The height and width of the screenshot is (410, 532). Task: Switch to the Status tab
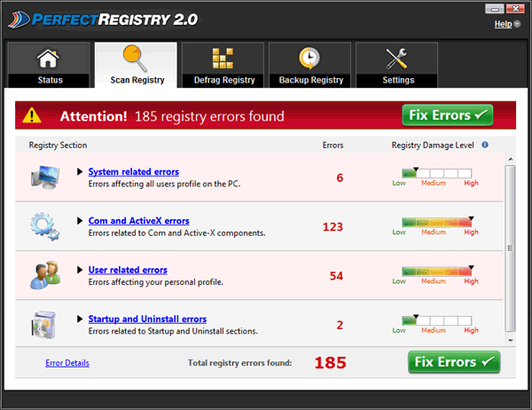tap(49, 66)
